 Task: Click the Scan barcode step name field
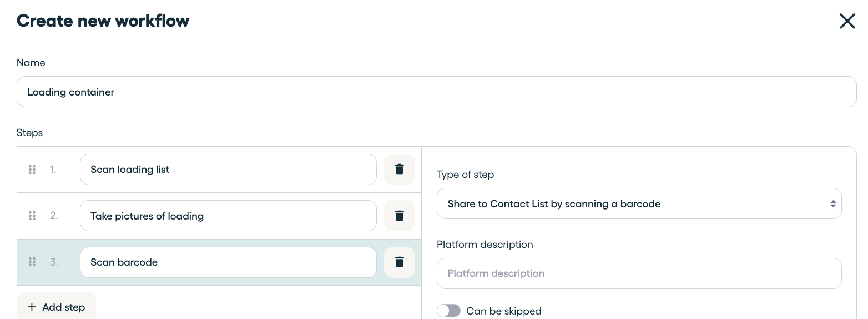(228, 262)
